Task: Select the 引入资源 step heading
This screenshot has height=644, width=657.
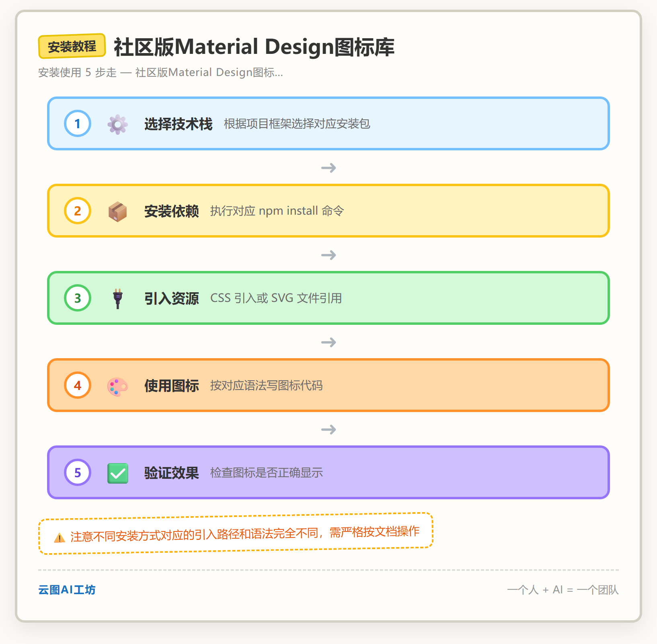Action: point(171,298)
